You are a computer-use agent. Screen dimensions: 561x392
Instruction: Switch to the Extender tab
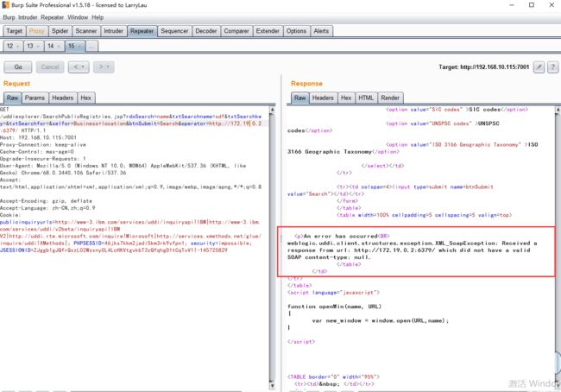coord(268,31)
